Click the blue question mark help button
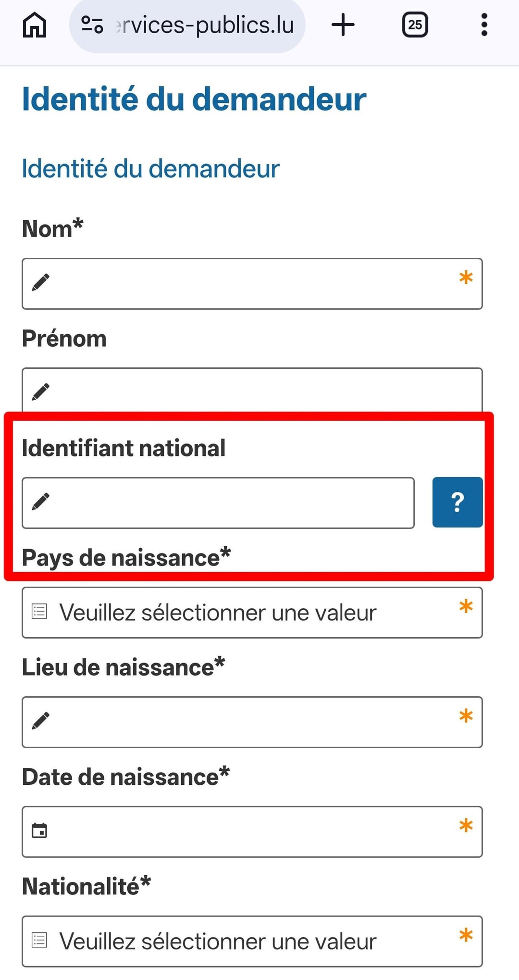The image size is (519, 980). point(457,502)
